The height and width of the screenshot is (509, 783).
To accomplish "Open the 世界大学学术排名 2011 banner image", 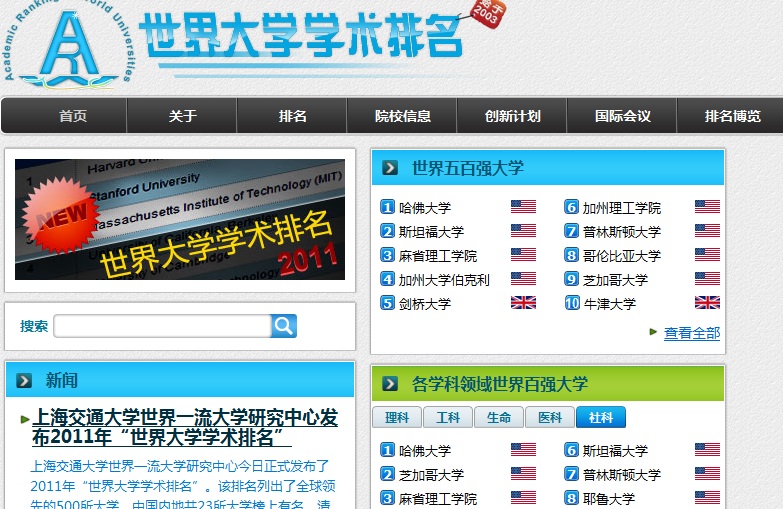I will click(x=180, y=219).
